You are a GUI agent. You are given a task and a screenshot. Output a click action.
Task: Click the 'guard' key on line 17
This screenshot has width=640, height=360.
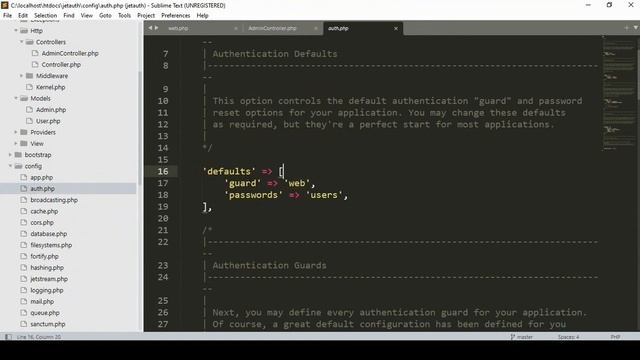click(242, 183)
